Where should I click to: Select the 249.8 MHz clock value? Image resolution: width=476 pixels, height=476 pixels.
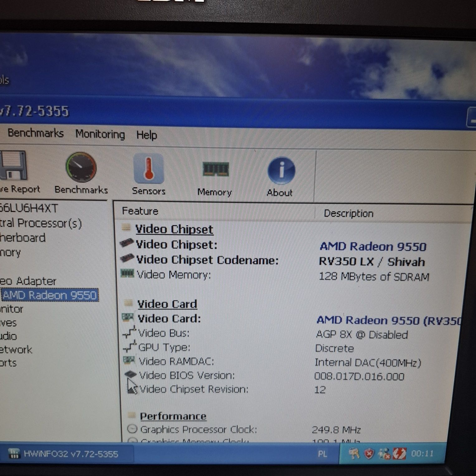point(336,430)
